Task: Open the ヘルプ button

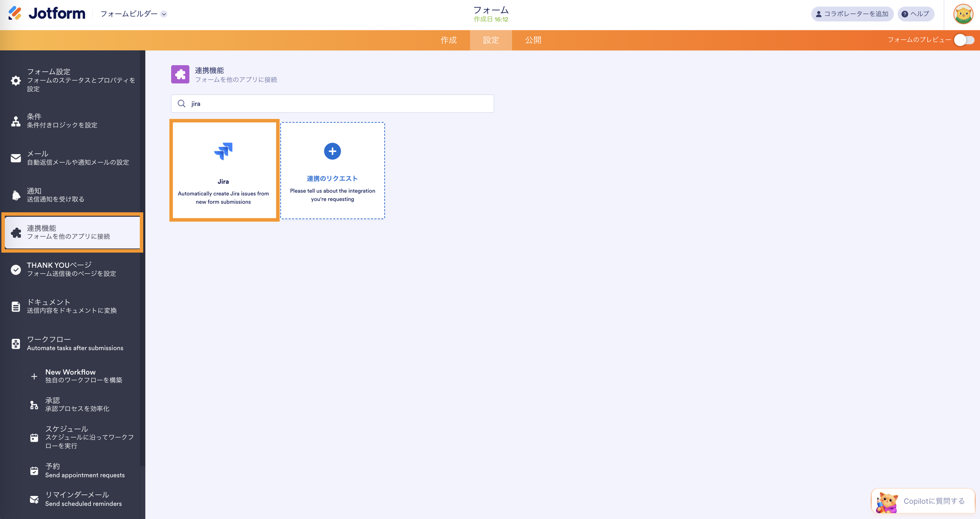Action: point(916,14)
